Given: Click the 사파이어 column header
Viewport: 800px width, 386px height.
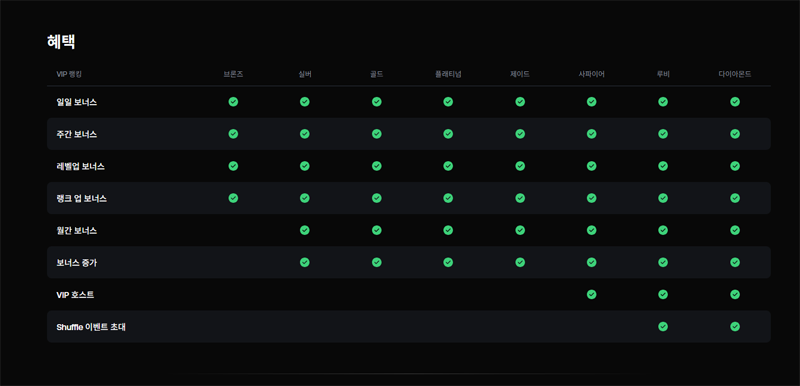Looking at the screenshot, I should pos(591,74).
